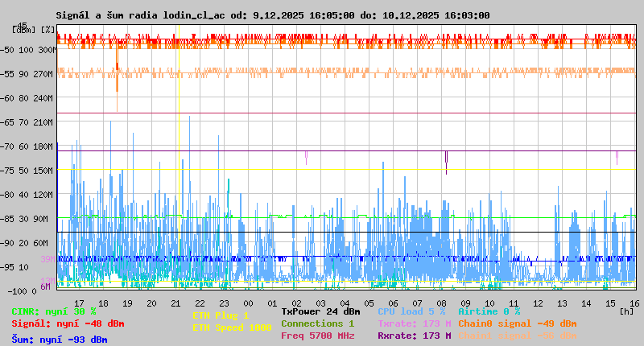Click the hour '23' x-axis label
644x346 pixels.
[224, 303]
